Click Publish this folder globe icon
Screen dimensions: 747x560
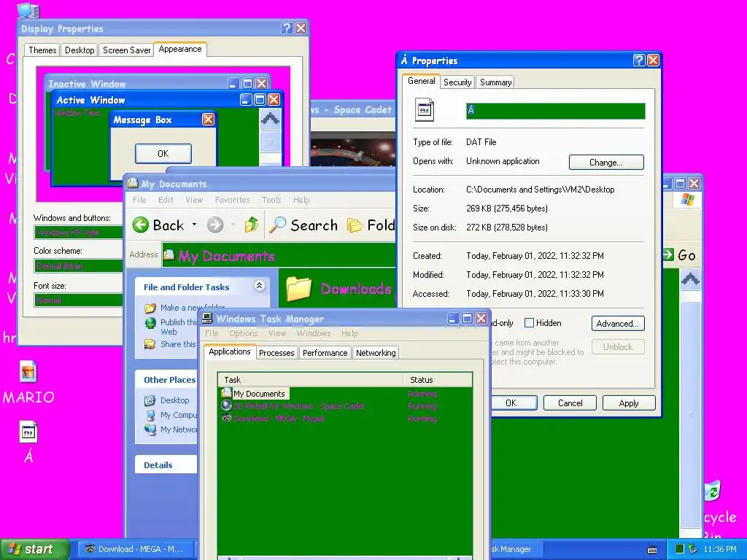(150, 323)
